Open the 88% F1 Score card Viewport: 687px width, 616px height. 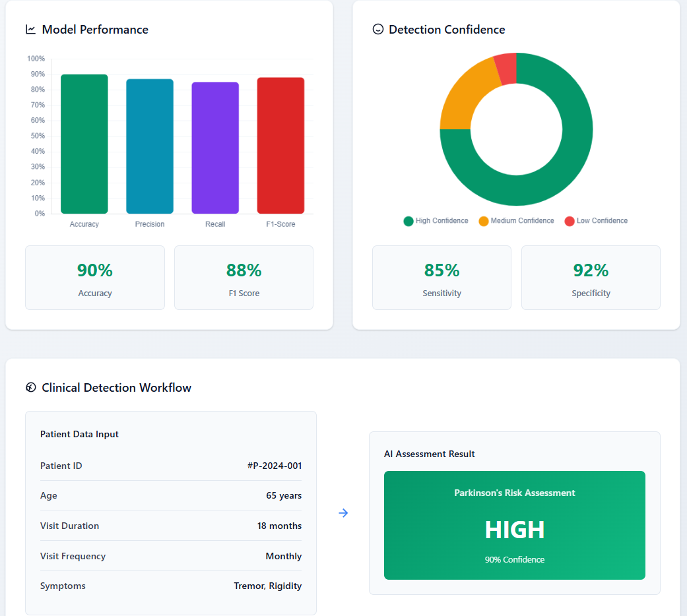(x=244, y=278)
